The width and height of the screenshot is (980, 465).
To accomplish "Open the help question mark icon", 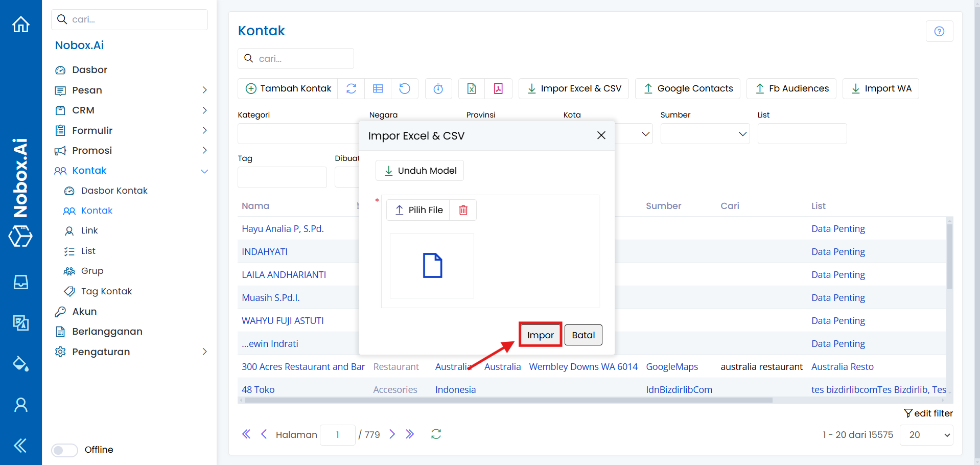I will pyautogui.click(x=939, y=31).
